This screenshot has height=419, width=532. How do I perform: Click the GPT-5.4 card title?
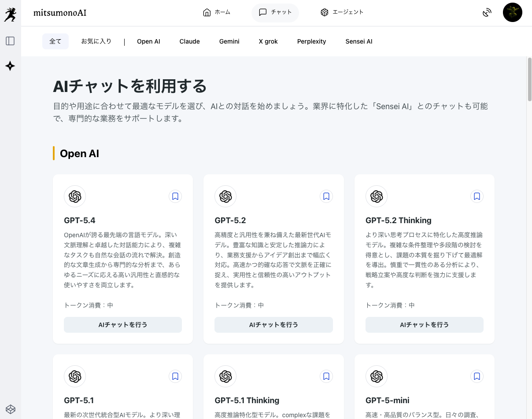coord(80,220)
